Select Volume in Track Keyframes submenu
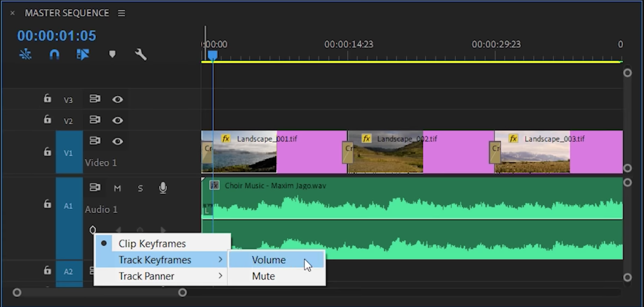The height and width of the screenshot is (307, 644). click(277, 260)
